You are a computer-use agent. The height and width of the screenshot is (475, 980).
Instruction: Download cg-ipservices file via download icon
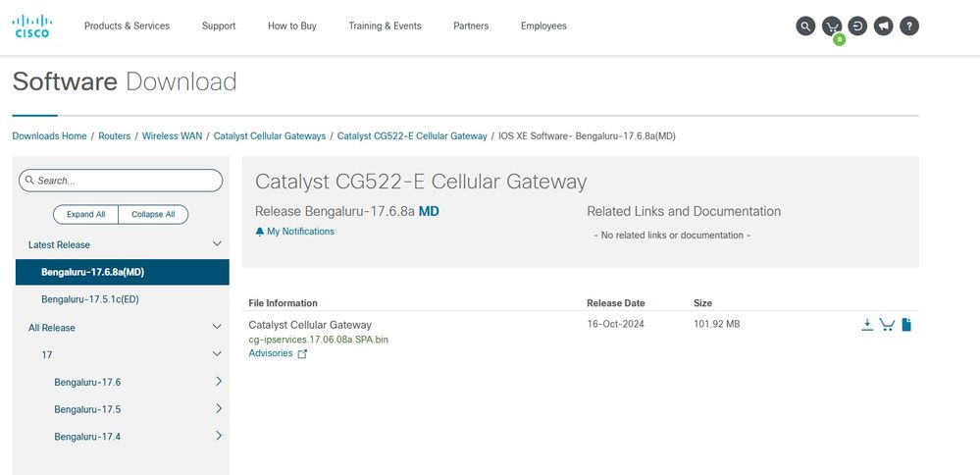(x=867, y=325)
